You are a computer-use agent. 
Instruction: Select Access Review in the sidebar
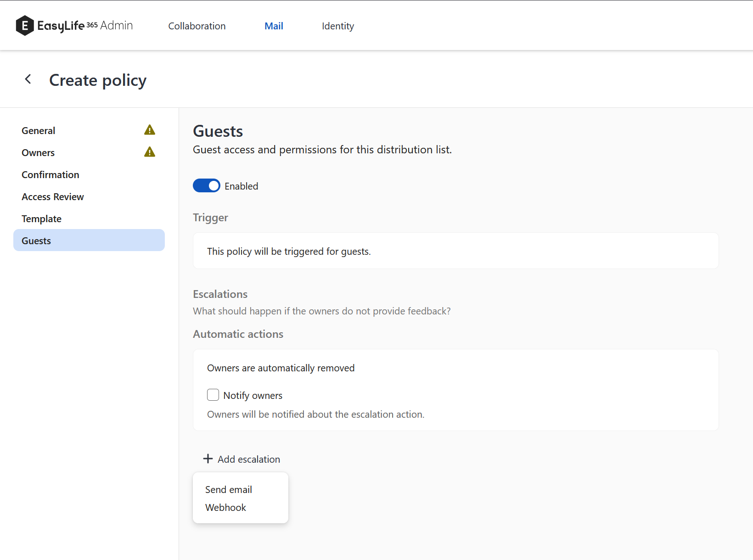click(x=52, y=196)
